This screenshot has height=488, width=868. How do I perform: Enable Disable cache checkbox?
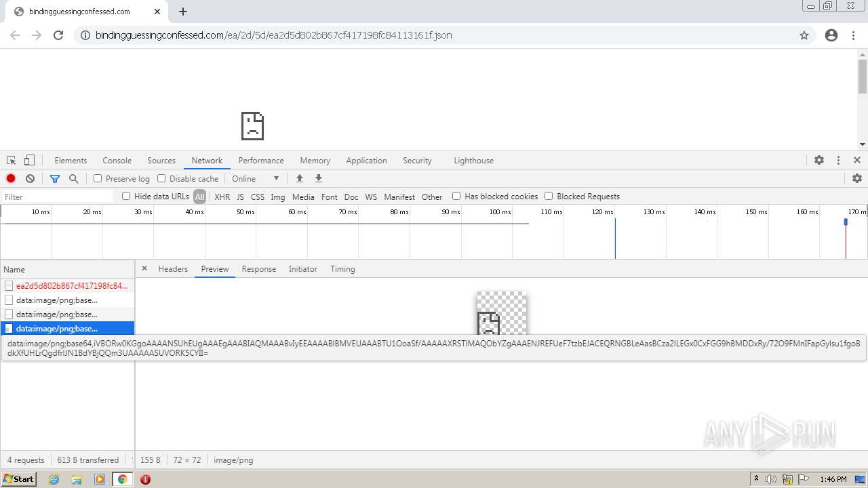click(x=161, y=178)
